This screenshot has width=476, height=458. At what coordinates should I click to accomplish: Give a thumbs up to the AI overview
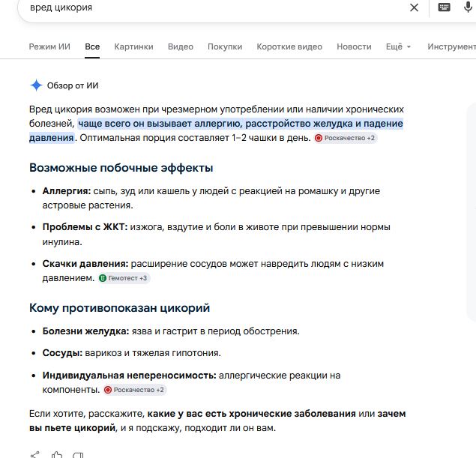pos(57,455)
